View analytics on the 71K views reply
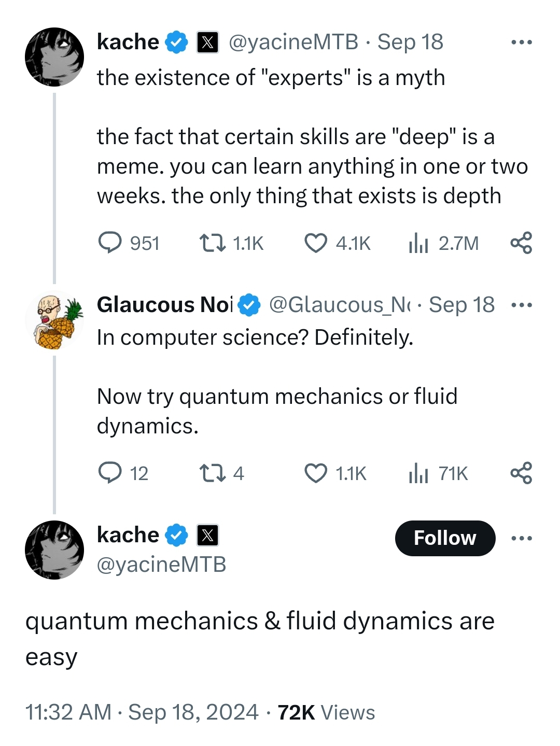 coord(418,473)
